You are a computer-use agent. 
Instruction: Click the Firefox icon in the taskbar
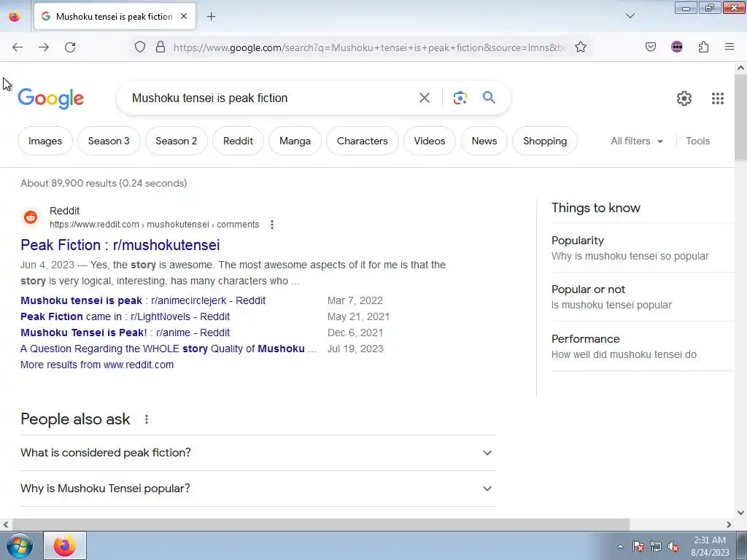point(65,545)
